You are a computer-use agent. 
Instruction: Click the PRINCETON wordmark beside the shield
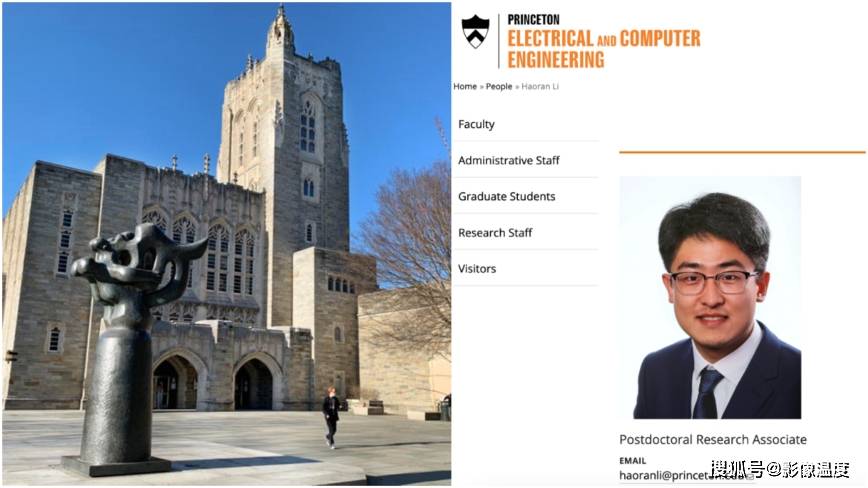click(x=533, y=20)
